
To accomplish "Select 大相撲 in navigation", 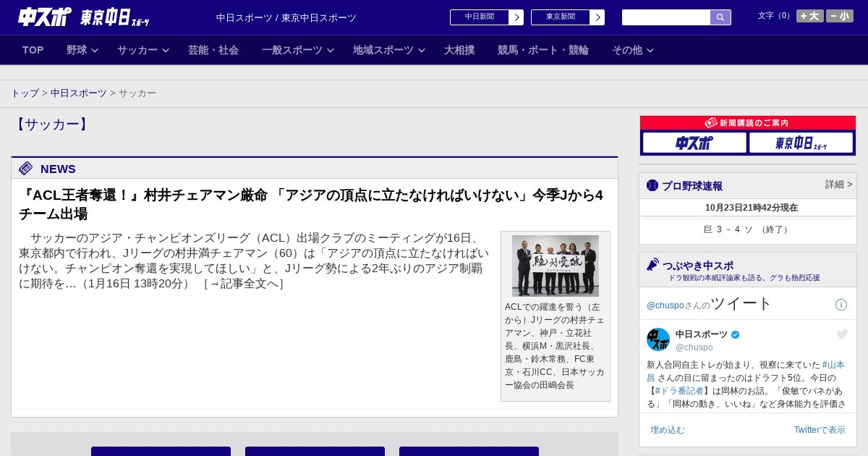I will [x=459, y=50].
